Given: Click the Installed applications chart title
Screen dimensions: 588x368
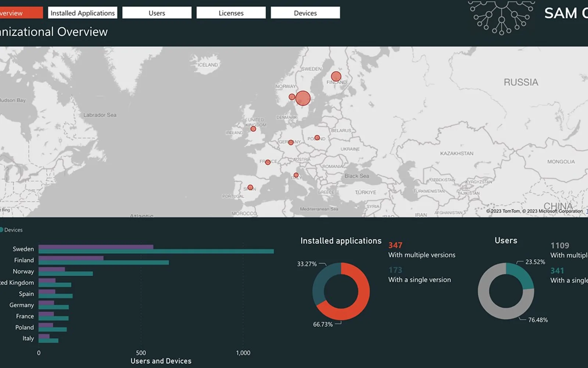Looking at the screenshot, I should 341,241.
